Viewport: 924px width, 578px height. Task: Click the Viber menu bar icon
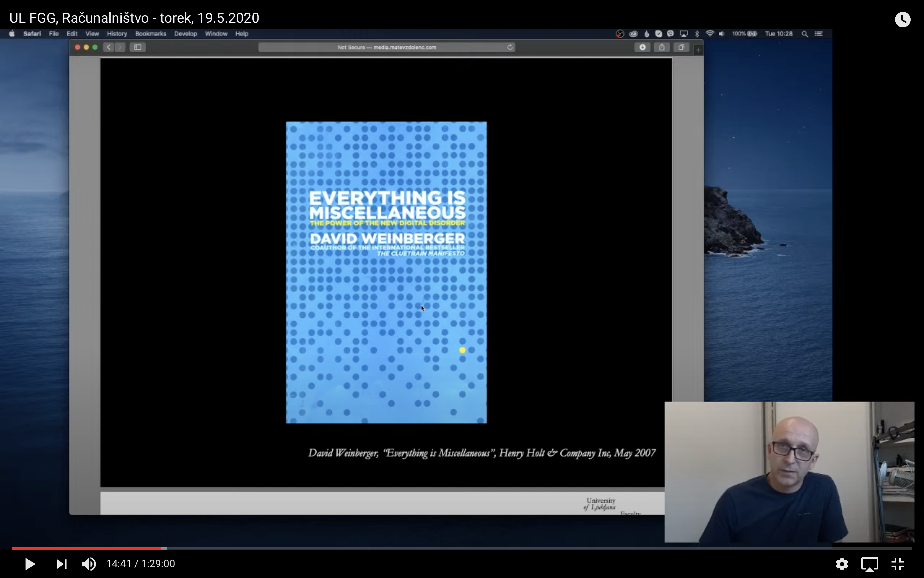coord(671,34)
